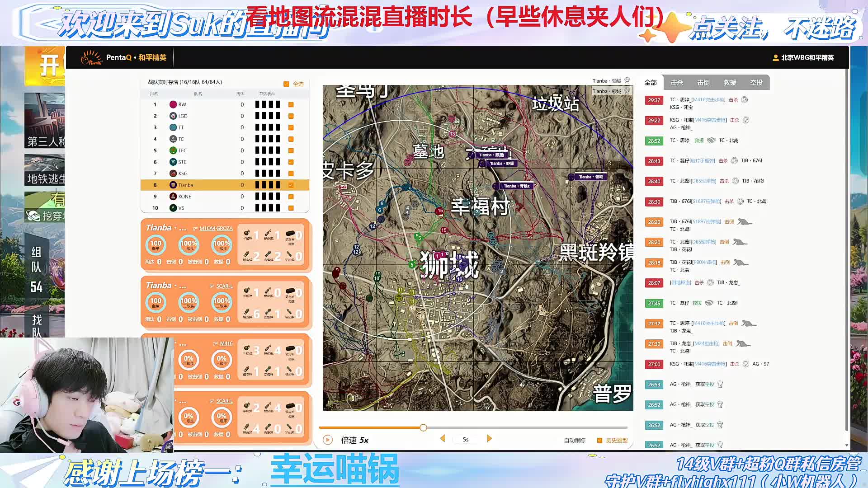Viewport: 868px width, 488px height.
Task: Click the airdrop icon in the 26:53 event
Action: coord(720,384)
